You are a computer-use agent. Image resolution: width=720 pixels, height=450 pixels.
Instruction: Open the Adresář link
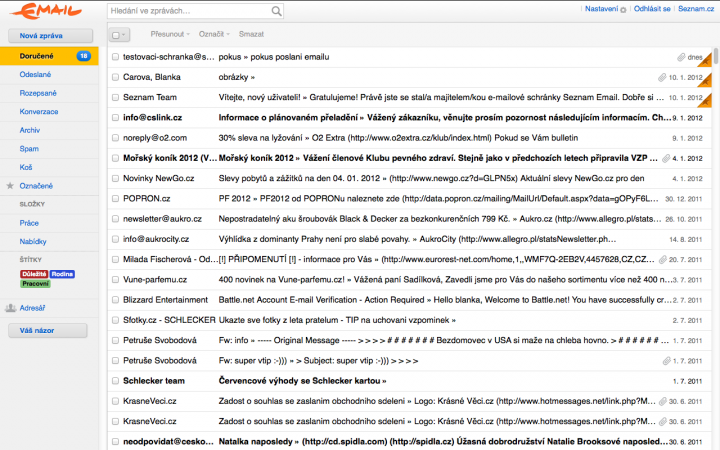(32, 308)
